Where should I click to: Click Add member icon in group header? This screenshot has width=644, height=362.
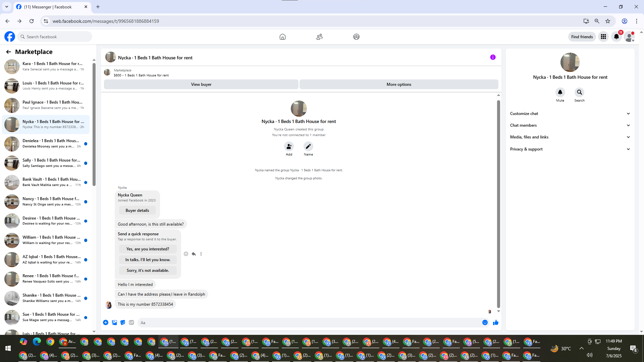click(289, 146)
